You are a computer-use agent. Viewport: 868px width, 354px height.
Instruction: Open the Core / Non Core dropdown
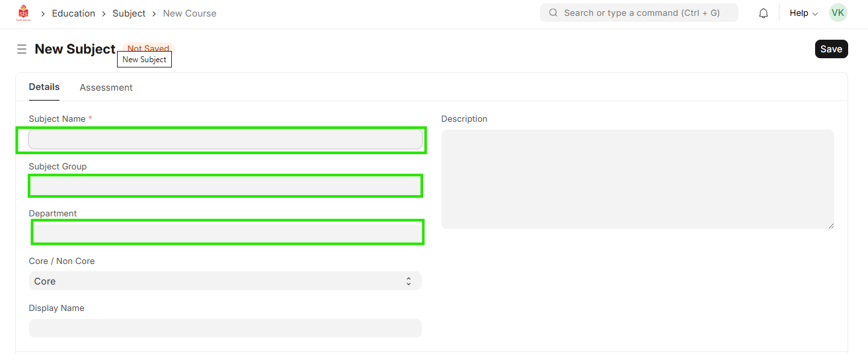click(x=225, y=281)
